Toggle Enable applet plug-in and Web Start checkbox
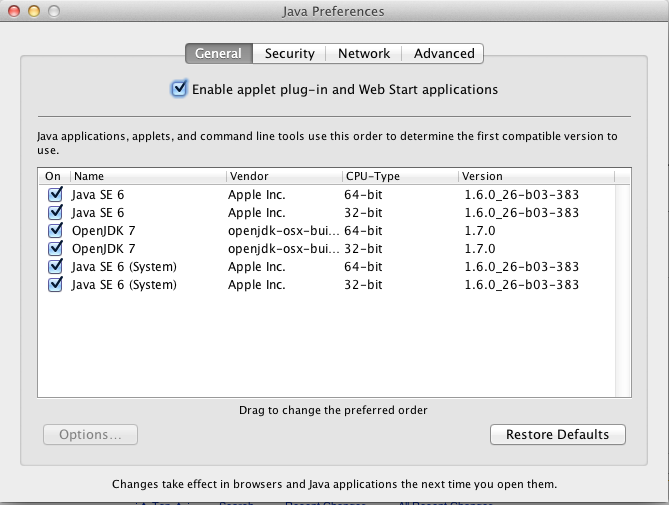 click(179, 89)
